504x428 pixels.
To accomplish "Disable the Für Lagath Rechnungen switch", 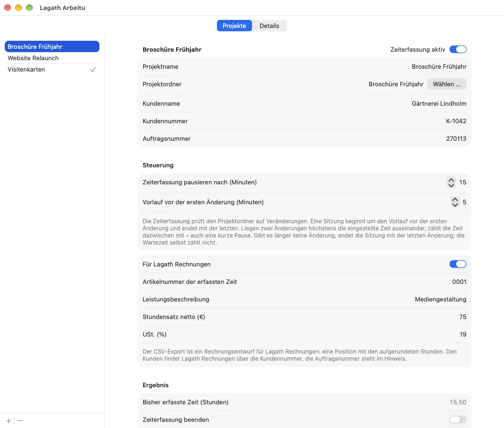I will [458, 264].
